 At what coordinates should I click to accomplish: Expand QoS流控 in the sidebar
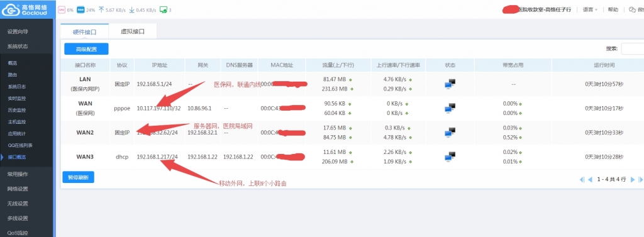(x=18, y=233)
